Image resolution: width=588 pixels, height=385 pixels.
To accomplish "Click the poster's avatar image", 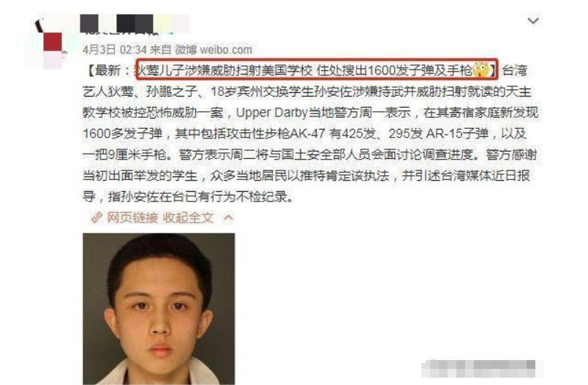I will point(51,42).
